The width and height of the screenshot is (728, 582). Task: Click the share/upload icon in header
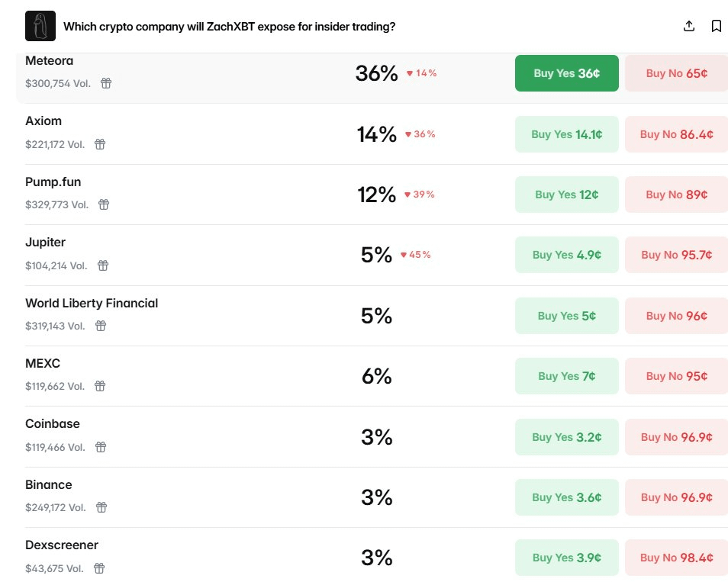[688, 26]
